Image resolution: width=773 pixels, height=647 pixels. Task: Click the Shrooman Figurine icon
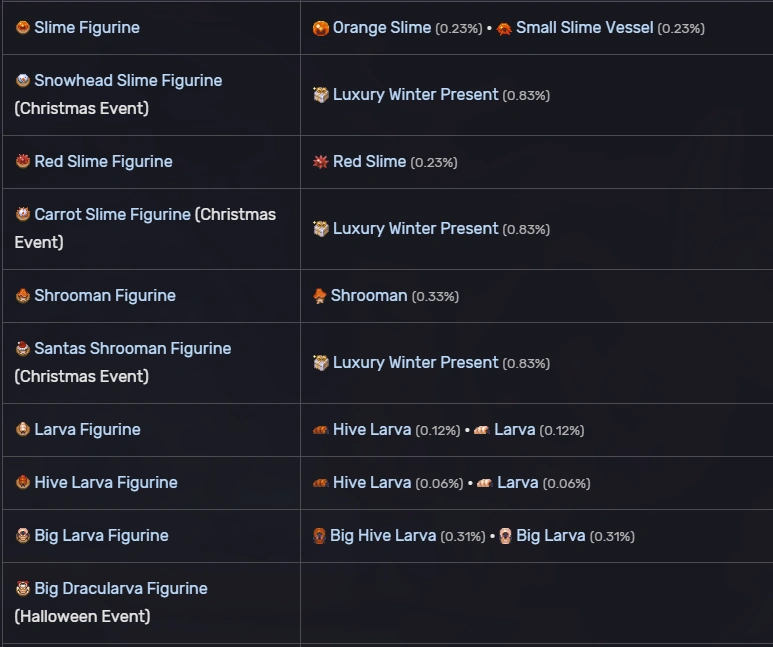(23, 296)
